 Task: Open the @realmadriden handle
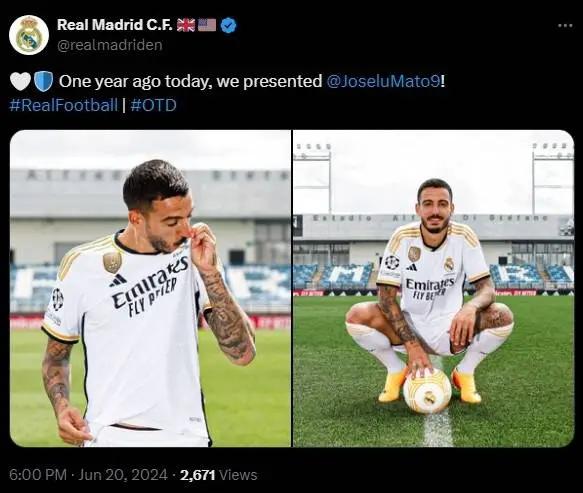pos(110,45)
